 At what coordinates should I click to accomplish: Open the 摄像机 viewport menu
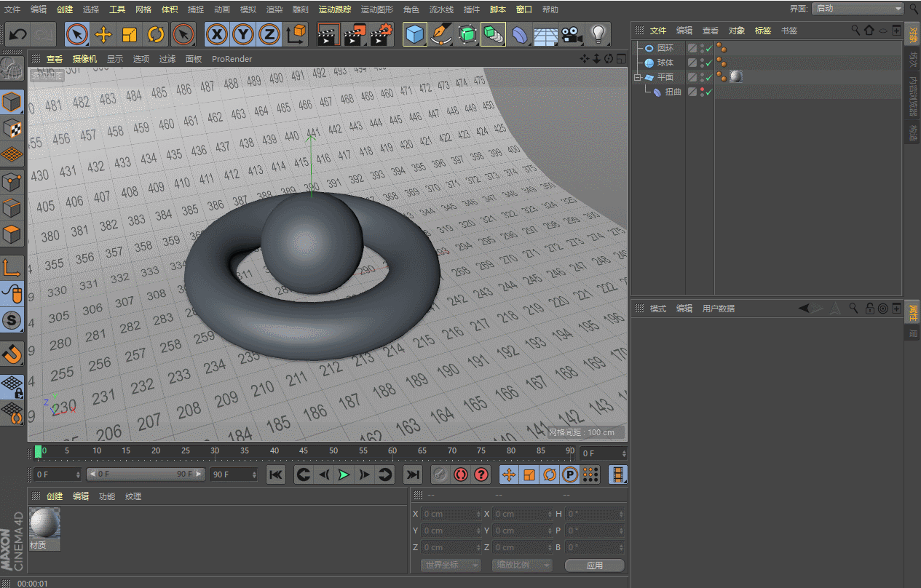point(84,59)
